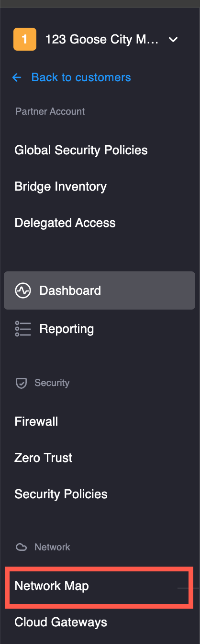Image resolution: width=200 pixels, height=644 pixels.
Task: Navigate to Cloud Gateways
Action: click(x=61, y=622)
